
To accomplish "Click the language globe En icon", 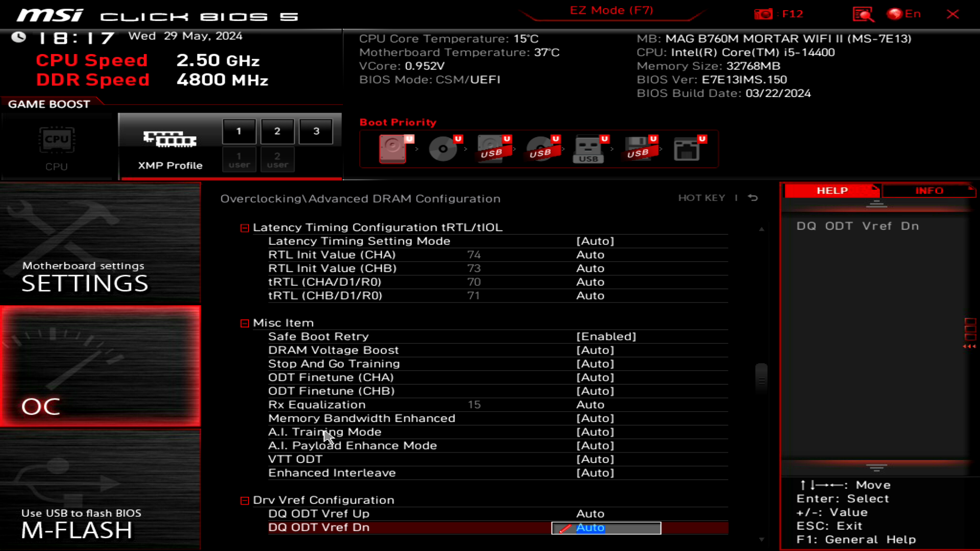I will tap(895, 14).
